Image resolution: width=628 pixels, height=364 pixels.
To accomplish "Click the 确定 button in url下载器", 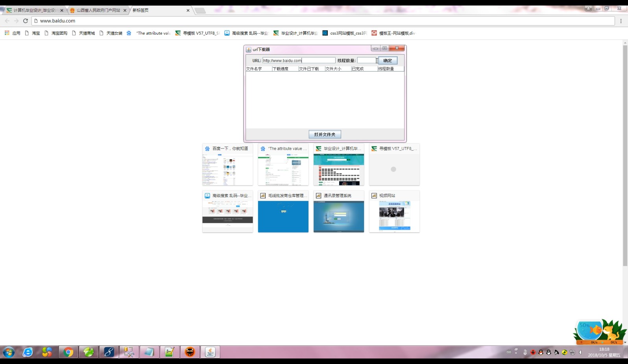I will coord(388,61).
